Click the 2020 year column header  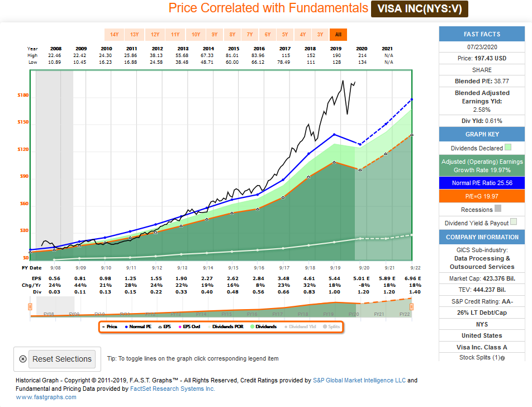click(362, 49)
